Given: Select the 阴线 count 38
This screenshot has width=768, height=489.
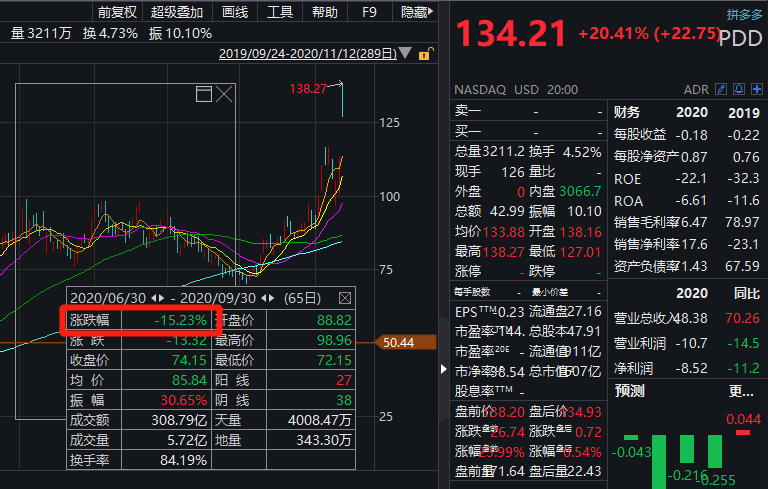Looking at the screenshot, I should [344, 400].
